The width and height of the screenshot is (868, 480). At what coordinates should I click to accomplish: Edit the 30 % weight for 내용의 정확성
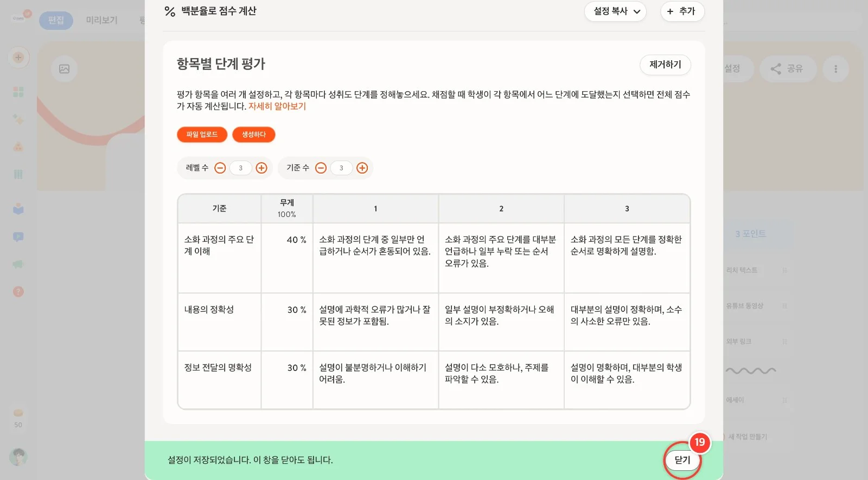(x=287, y=322)
